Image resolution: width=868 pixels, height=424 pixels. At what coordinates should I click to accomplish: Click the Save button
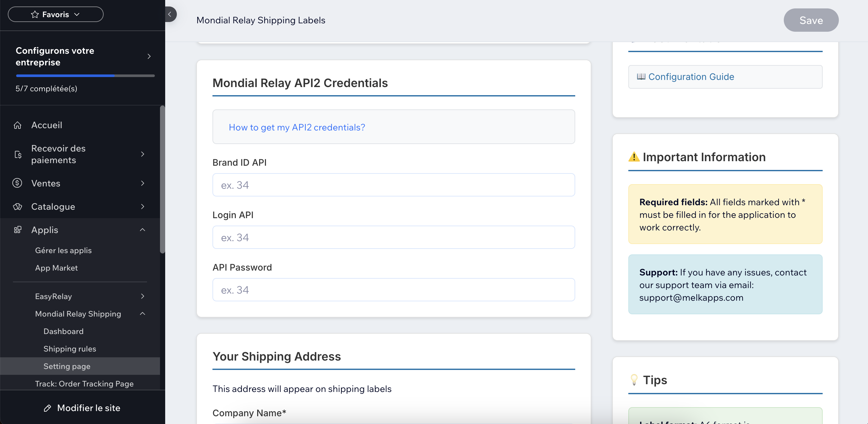coord(811,20)
